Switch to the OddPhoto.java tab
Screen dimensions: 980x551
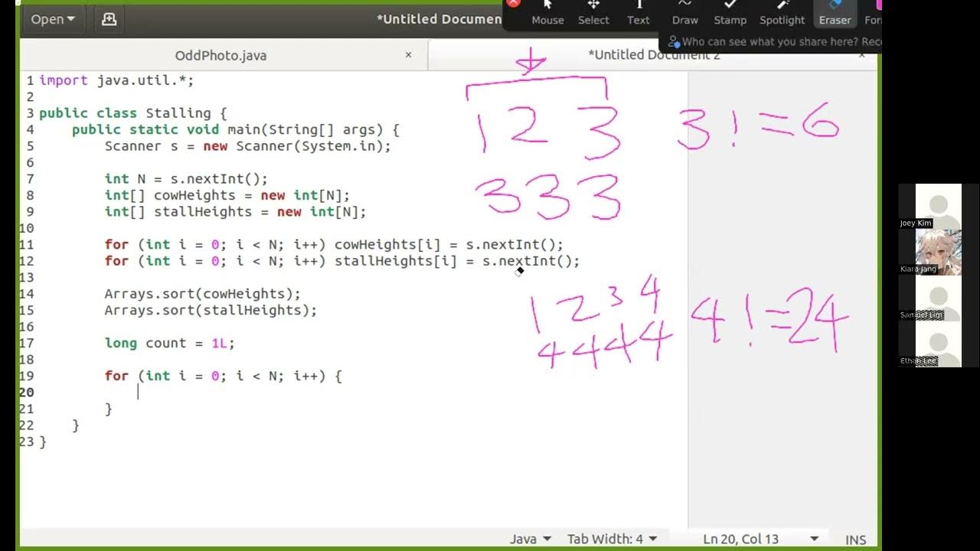[x=220, y=55]
